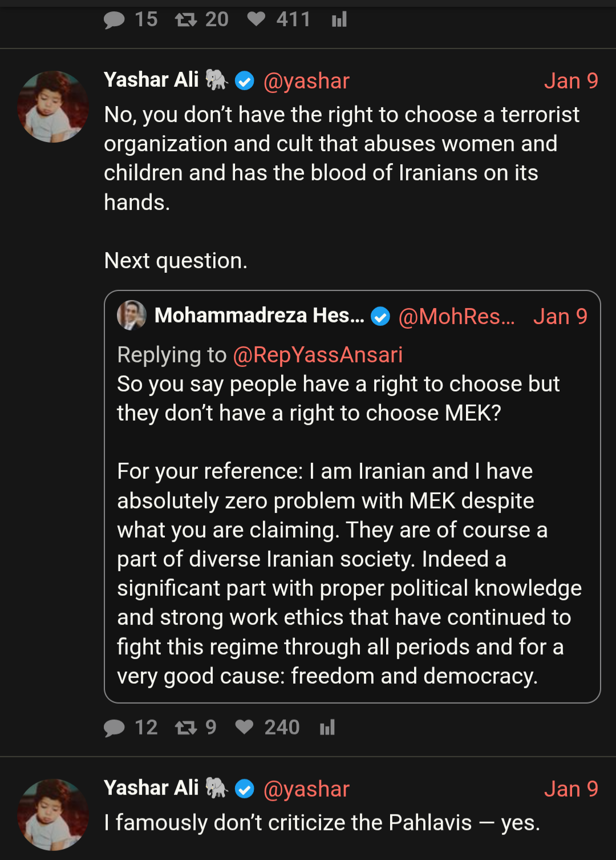Image resolution: width=616 pixels, height=860 pixels.
Task: Reply to Yashar Ali's terrorist organization tweet
Action: click(x=115, y=728)
